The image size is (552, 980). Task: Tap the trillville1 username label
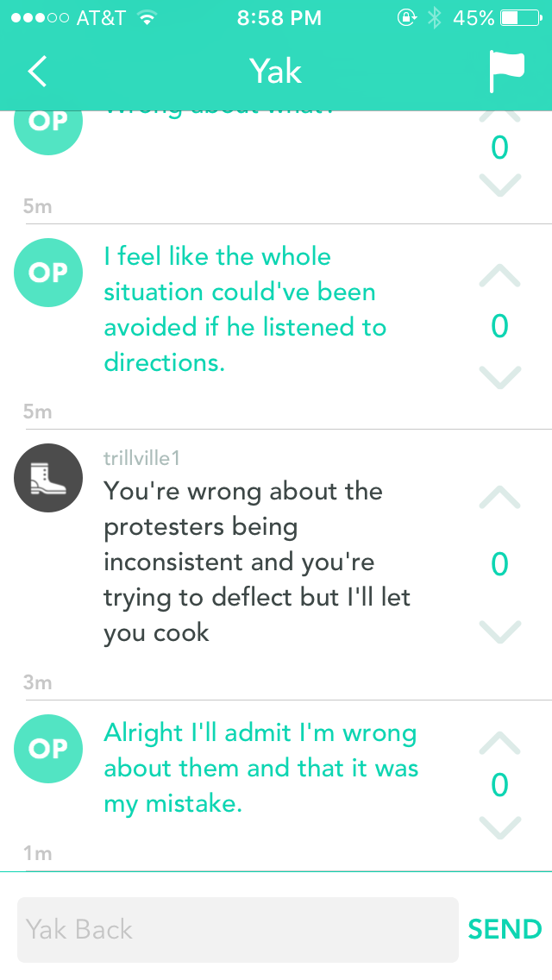coord(141,458)
